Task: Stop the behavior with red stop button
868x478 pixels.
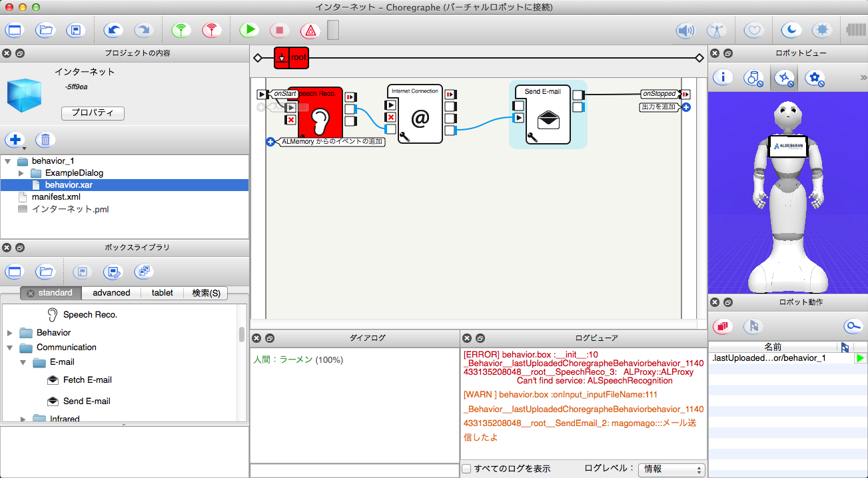Action: (x=280, y=30)
